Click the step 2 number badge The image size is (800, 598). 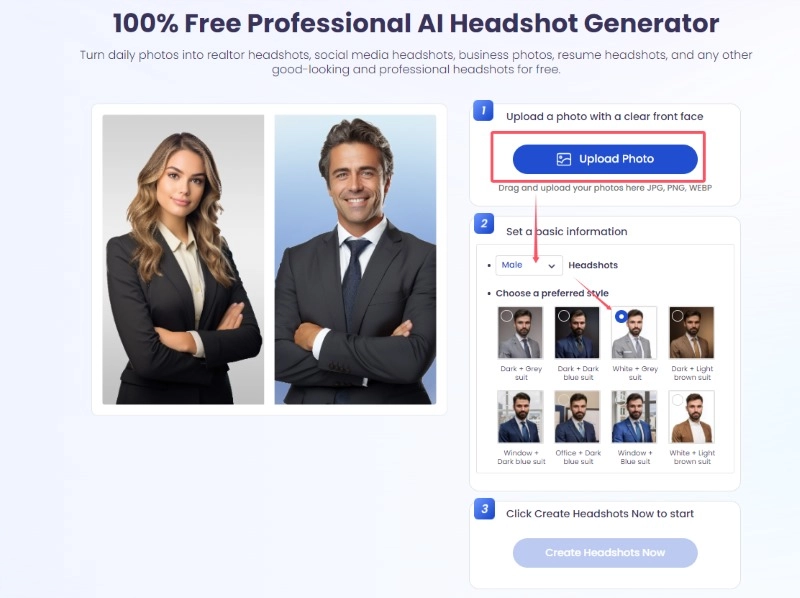[484, 223]
